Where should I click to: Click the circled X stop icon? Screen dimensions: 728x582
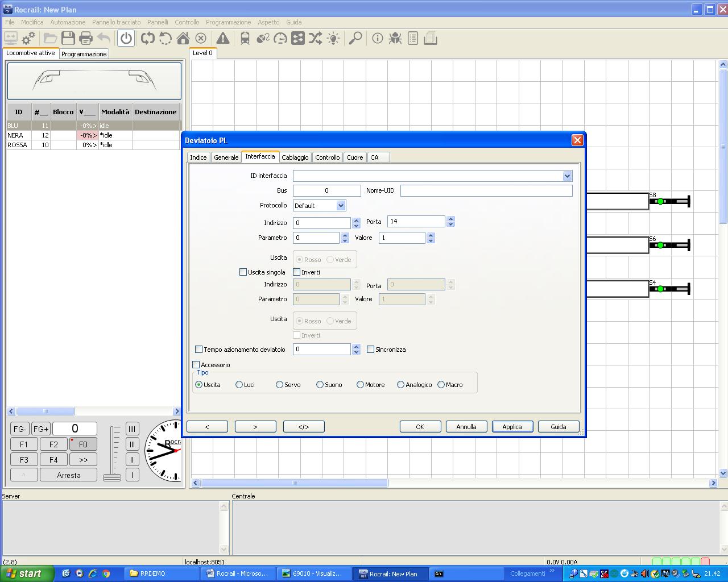pos(201,38)
